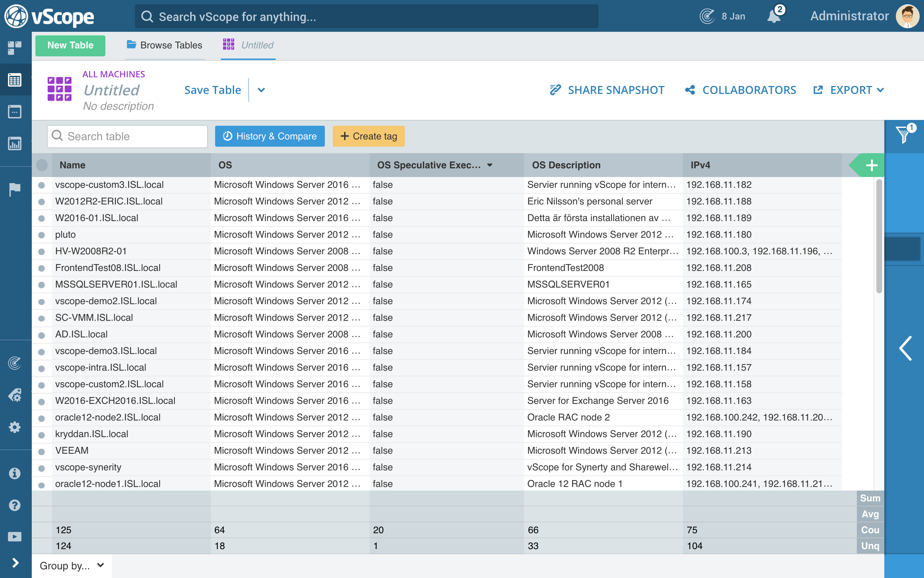Select the row MSSQLSERVER01.ISL.local

(x=42, y=285)
